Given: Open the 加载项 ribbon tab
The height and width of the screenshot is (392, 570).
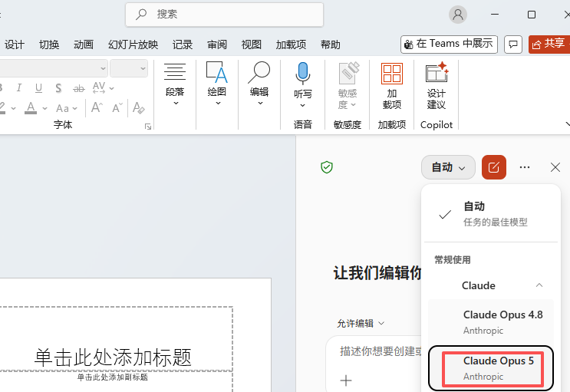Looking at the screenshot, I should (291, 44).
